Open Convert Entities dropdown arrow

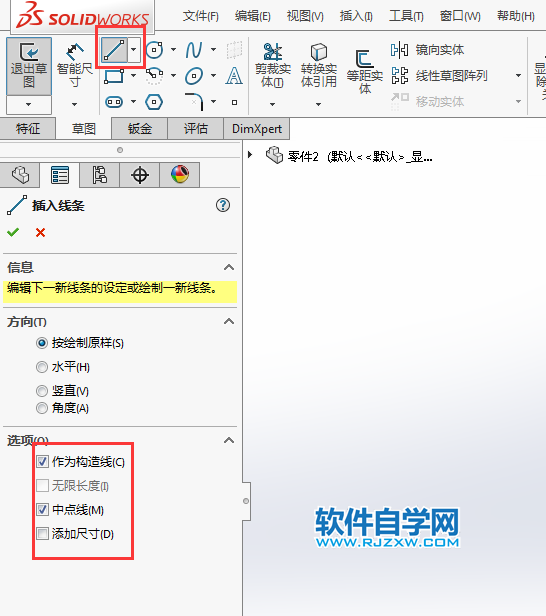coord(319,104)
